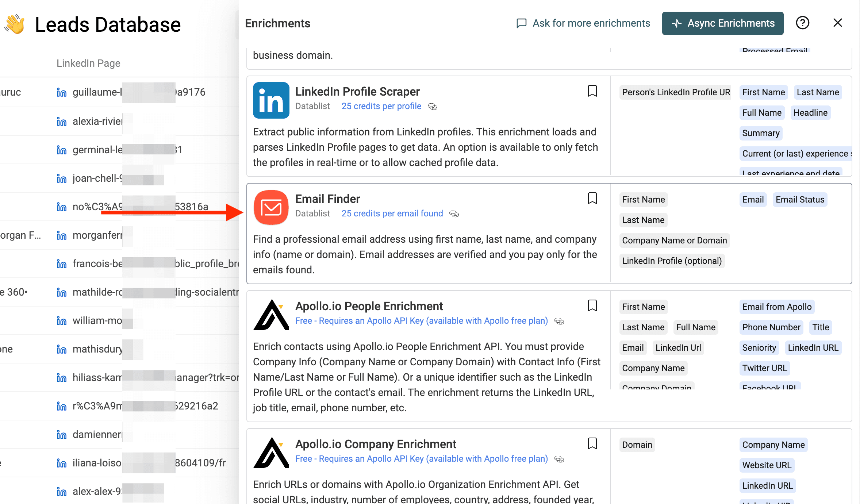
Task: Click the Apollo.io People Enrichment logo
Action: (271, 315)
